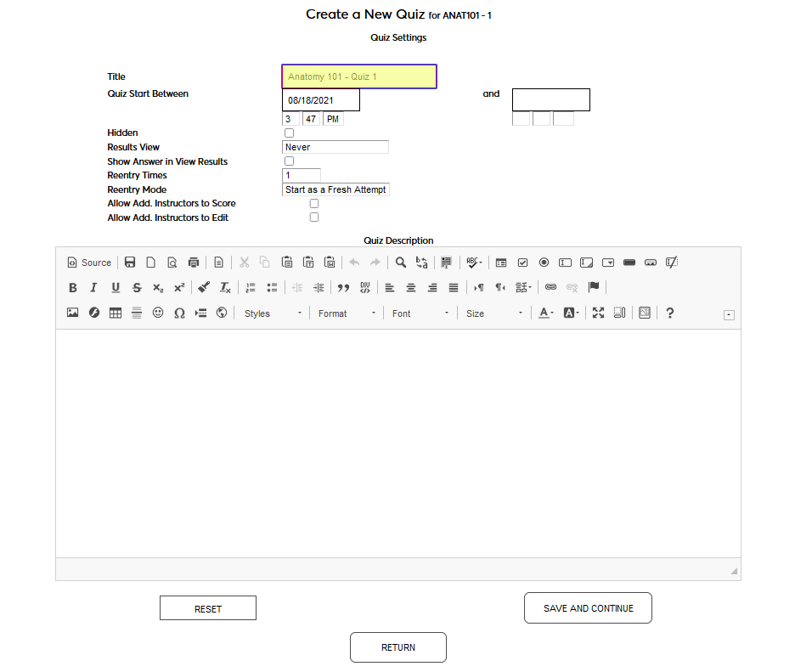
Task: Justify the text alignment
Action: [454, 288]
